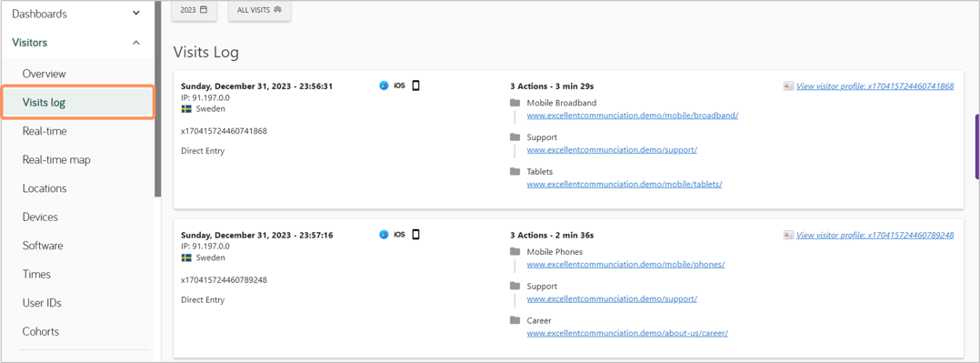Click folder icon next to Career

(x=515, y=320)
